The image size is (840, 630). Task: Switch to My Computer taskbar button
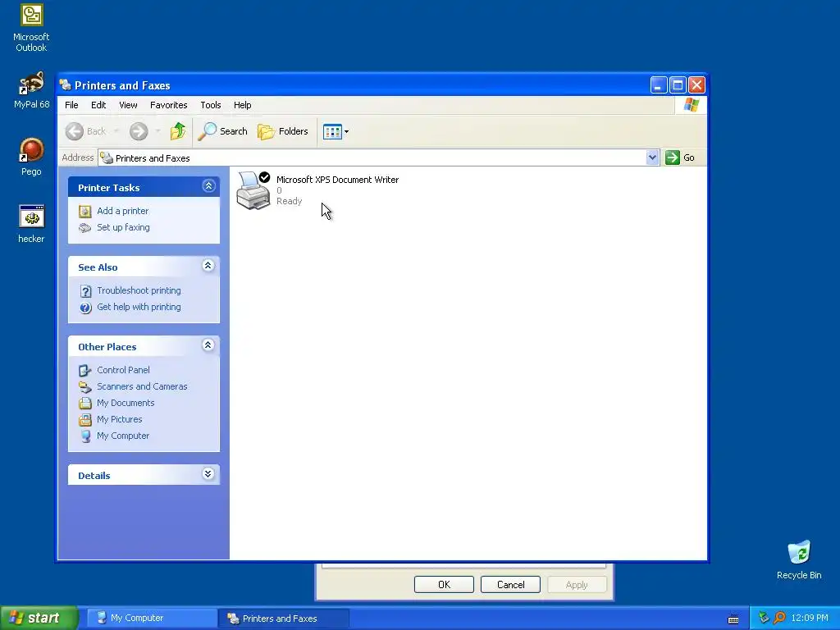coord(151,619)
